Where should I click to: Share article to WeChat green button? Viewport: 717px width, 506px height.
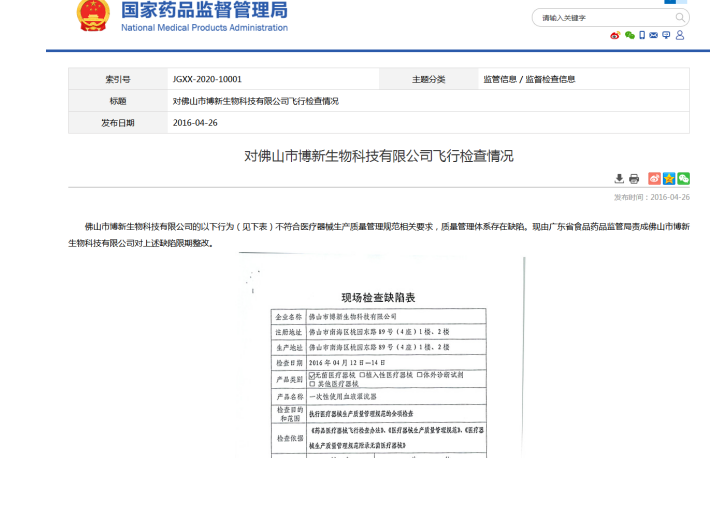click(x=684, y=178)
